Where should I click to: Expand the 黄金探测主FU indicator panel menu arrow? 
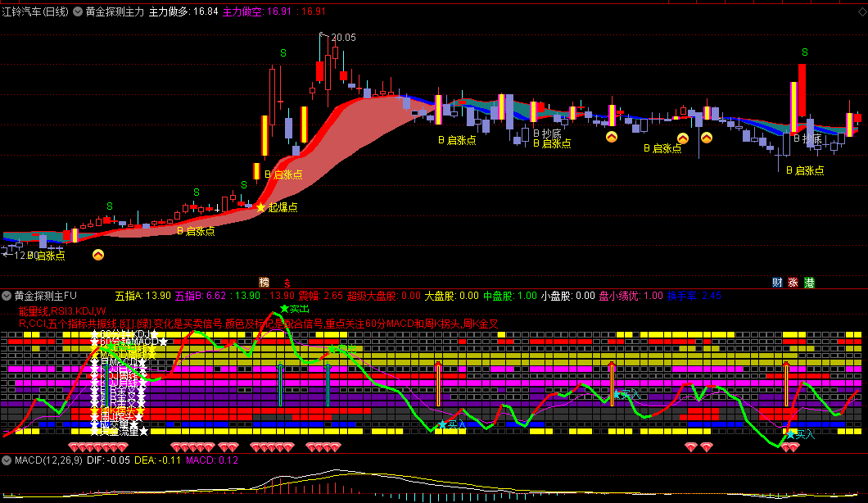7,296
